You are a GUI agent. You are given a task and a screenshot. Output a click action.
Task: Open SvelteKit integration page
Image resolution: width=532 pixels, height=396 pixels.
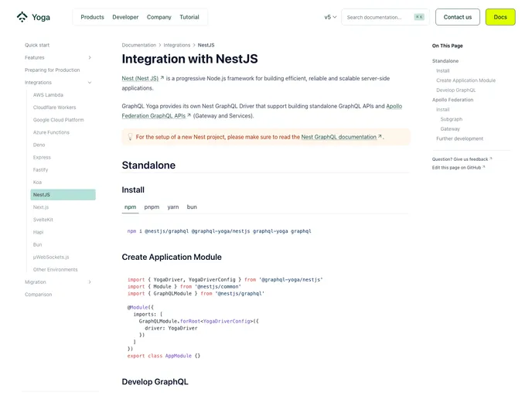tap(43, 220)
